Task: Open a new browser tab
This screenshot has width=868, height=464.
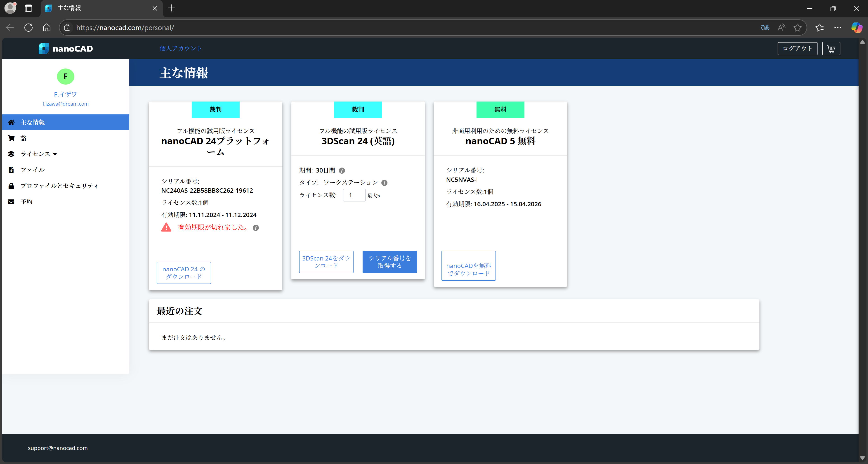Action: pos(172,8)
